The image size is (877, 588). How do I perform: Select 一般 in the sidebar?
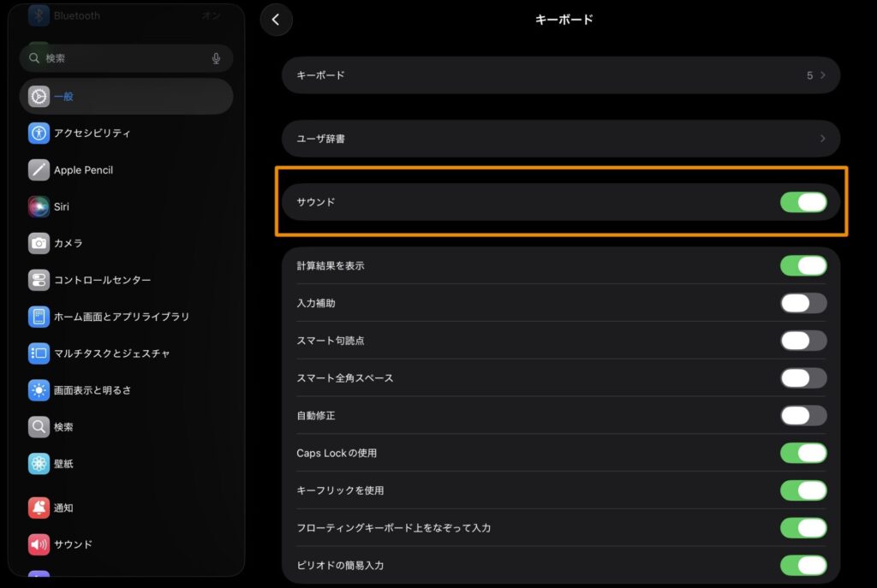tap(126, 97)
